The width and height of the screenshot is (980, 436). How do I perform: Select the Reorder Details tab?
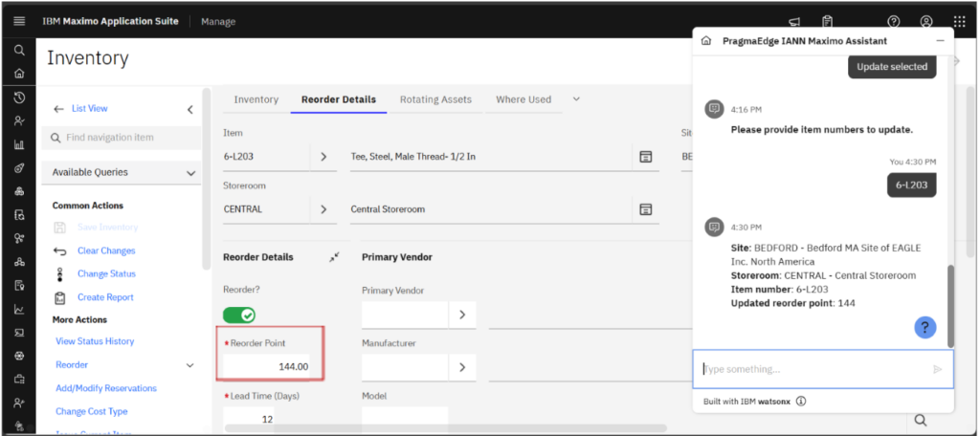tap(339, 99)
